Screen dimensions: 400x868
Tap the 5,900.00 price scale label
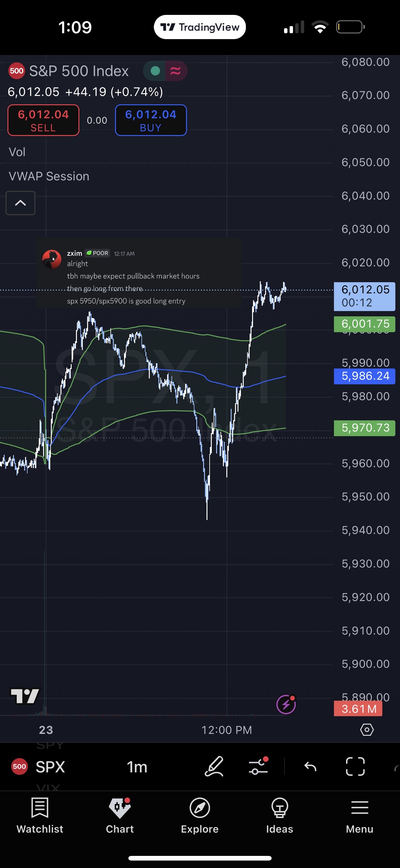pos(365,664)
